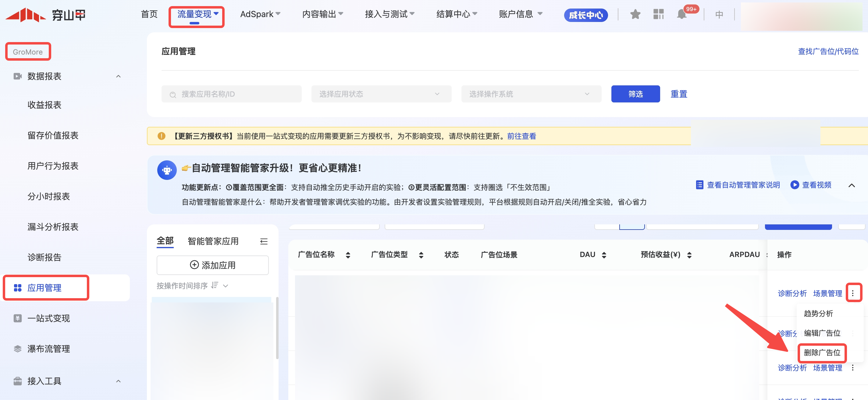The height and width of the screenshot is (400, 868).
Task: Open the 选择应用状态 dropdown
Action: 381,94
